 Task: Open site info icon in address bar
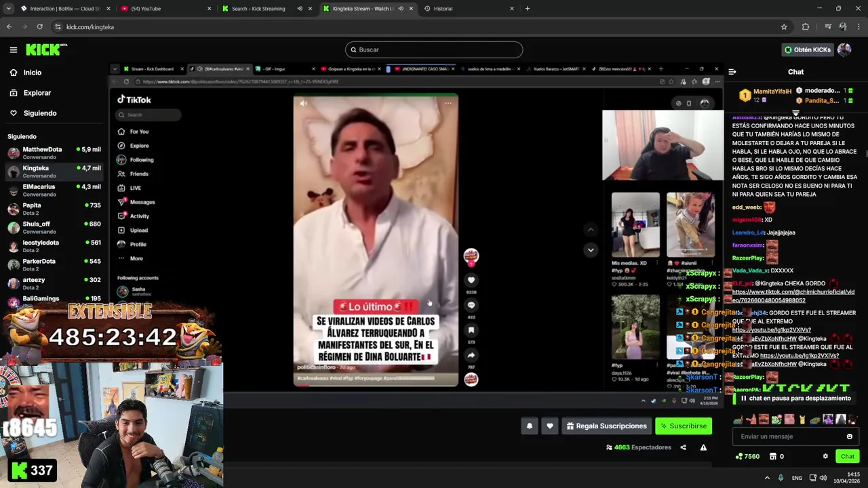tap(58, 27)
